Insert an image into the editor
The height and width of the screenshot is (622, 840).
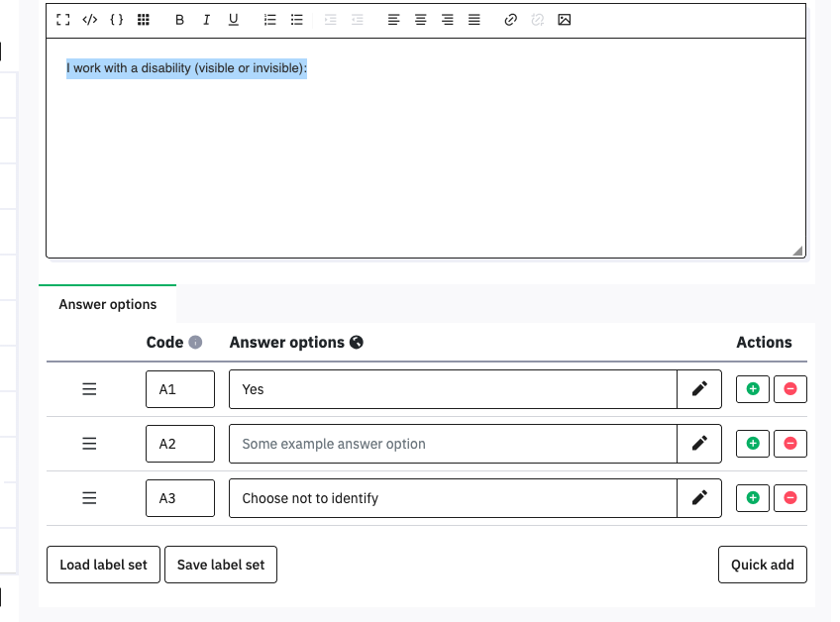pyautogui.click(x=565, y=20)
